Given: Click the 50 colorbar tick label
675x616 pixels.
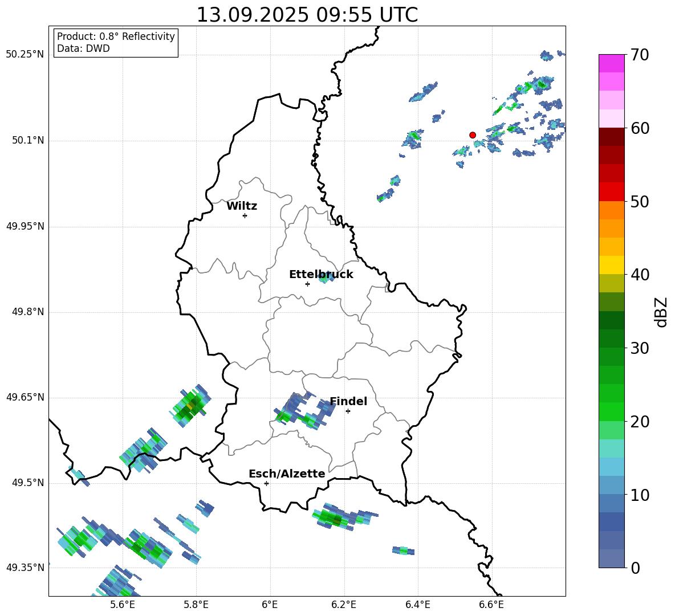Looking at the screenshot, I should tap(639, 202).
